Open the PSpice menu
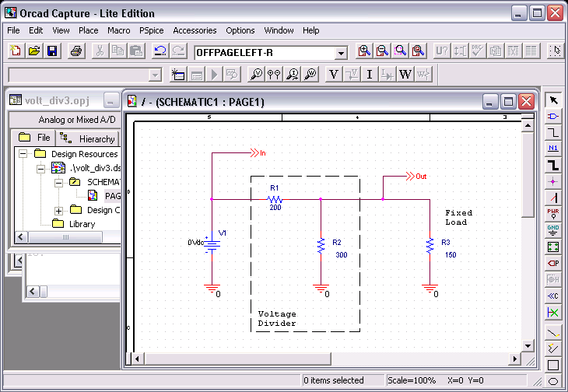This screenshot has height=392, width=568. point(152,30)
